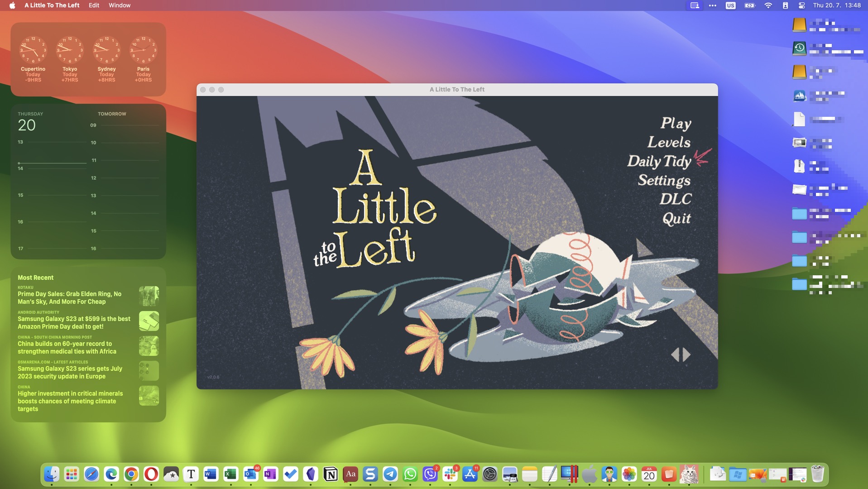Launch Notion from the Dock
This screenshot has height=489, width=868.
(331, 474)
